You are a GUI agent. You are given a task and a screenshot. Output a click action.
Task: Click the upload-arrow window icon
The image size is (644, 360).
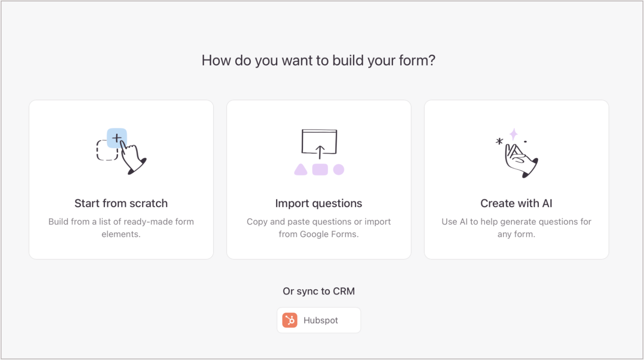tap(319, 144)
